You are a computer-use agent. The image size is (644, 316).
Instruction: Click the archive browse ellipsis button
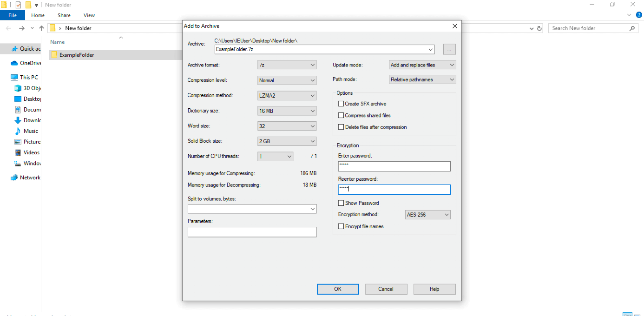[x=449, y=49]
